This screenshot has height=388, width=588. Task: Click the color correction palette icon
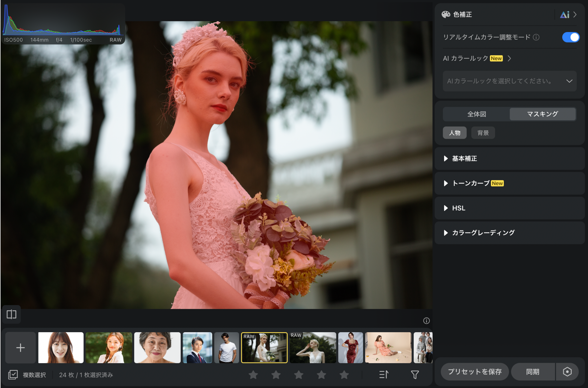coord(446,14)
